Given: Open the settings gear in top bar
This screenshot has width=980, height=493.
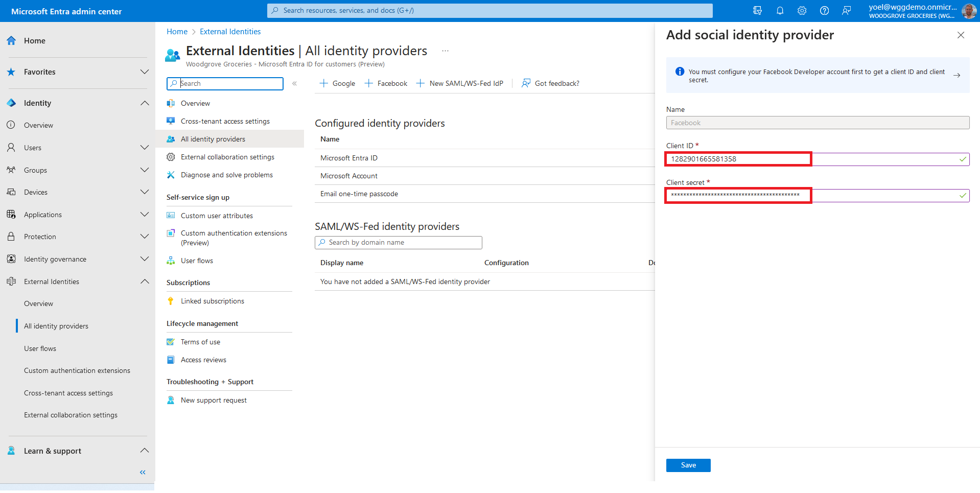Looking at the screenshot, I should coord(802,11).
